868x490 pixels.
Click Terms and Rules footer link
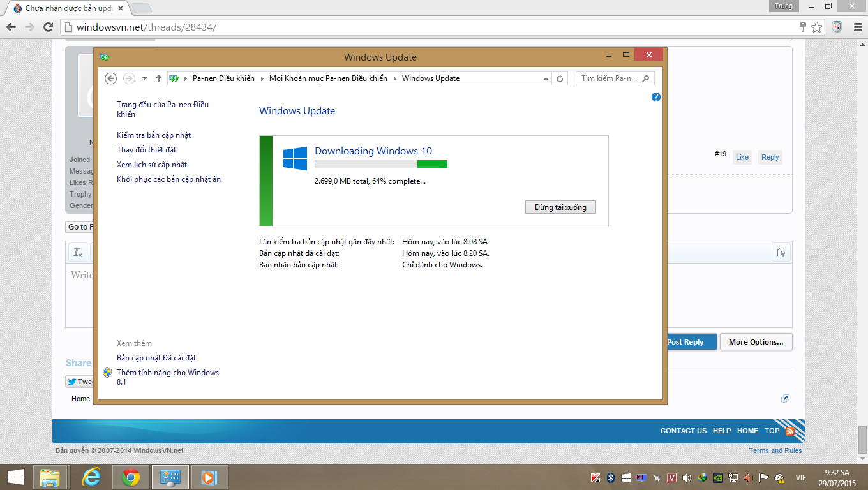(775, 450)
